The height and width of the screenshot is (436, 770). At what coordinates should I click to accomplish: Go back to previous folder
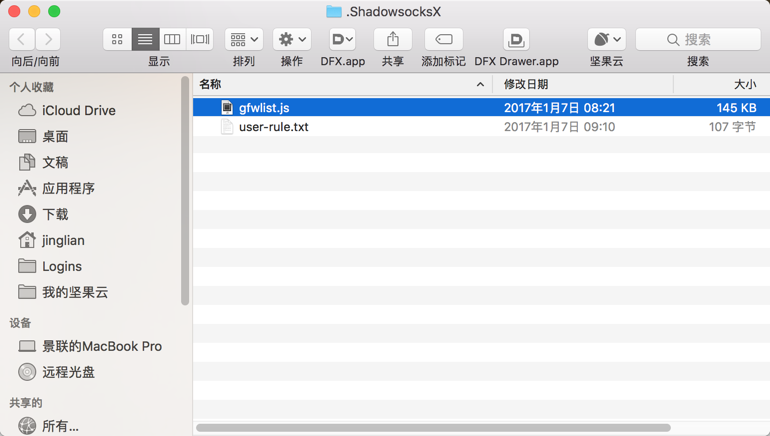pos(22,39)
